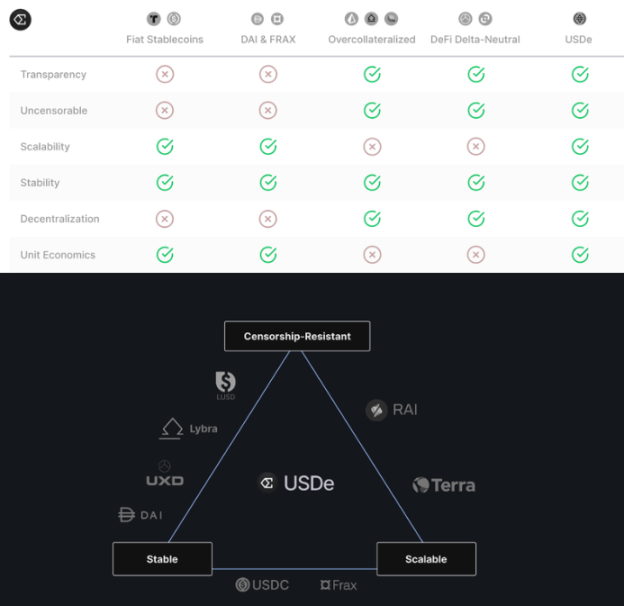The width and height of the screenshot is (624, 606).
Task: Select the RAI circular icon
Action: 376,410
